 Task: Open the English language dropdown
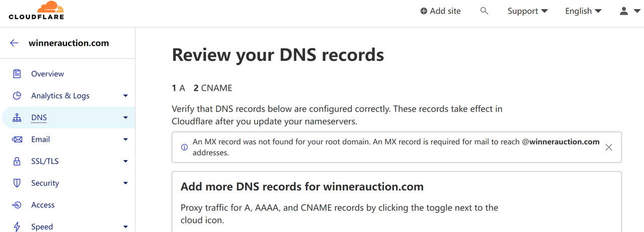[584, 11]
